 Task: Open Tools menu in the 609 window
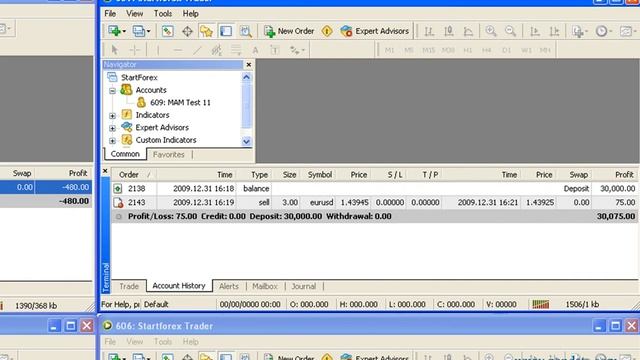coord(162,13)
